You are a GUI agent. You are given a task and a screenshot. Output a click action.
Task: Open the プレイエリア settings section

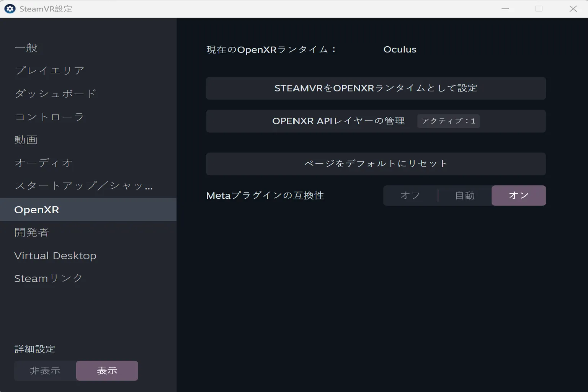click(88, 71)
